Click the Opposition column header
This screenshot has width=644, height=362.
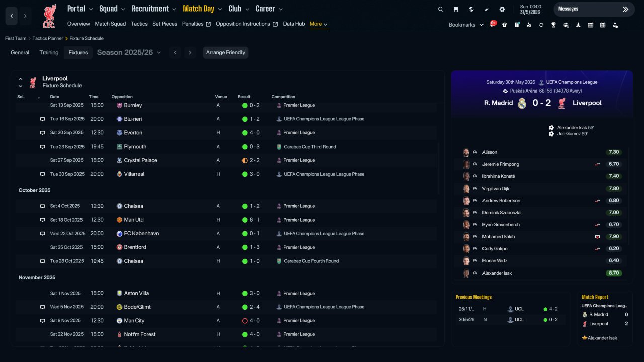click(122, 97)
